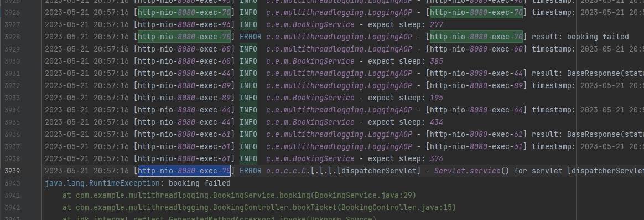This screenshot has width=644, height=220.
Task: Click sleep value 277 on line 3927
Action: click(x=437, y=25)
